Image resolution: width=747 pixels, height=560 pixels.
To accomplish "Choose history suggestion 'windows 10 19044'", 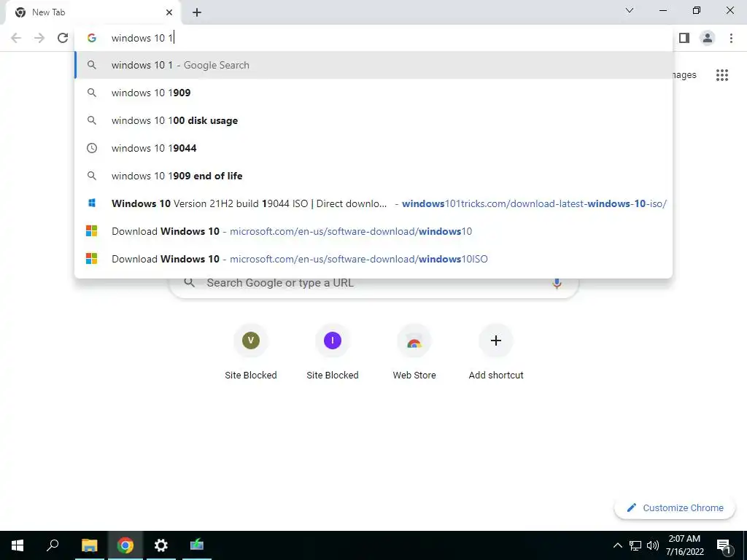I will point(373,148).
